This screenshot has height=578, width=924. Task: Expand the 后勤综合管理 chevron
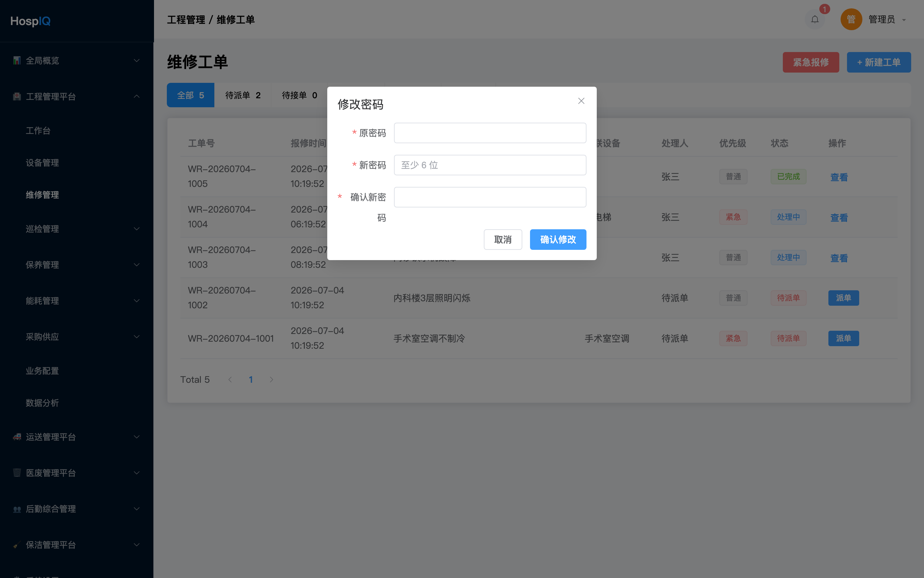pyautogui.click(x=136, y=509)
